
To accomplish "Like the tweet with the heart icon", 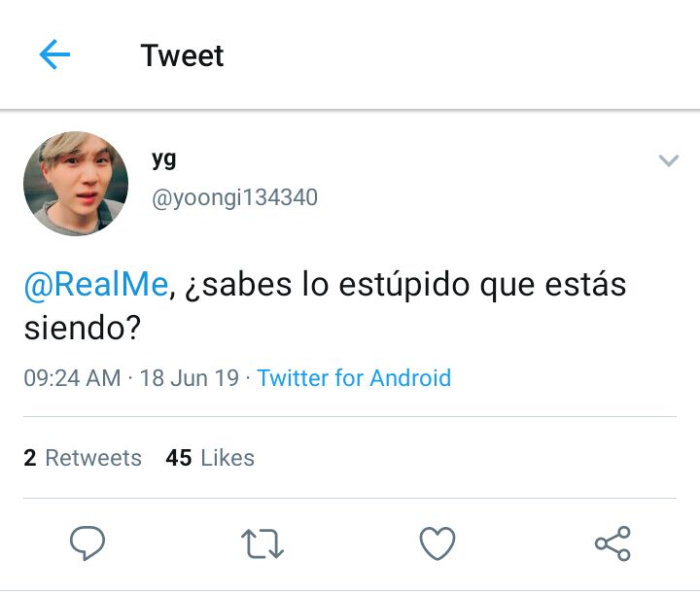I will click(437, 542).
